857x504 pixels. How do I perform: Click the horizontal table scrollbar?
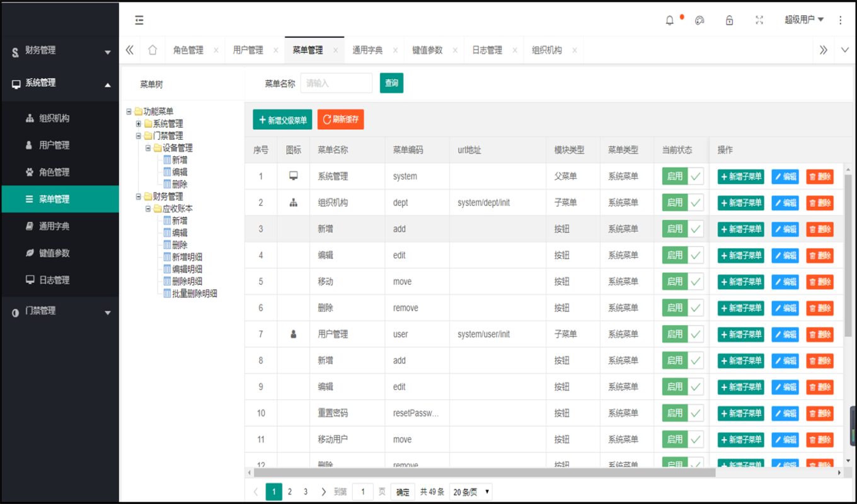coord(484,472)
